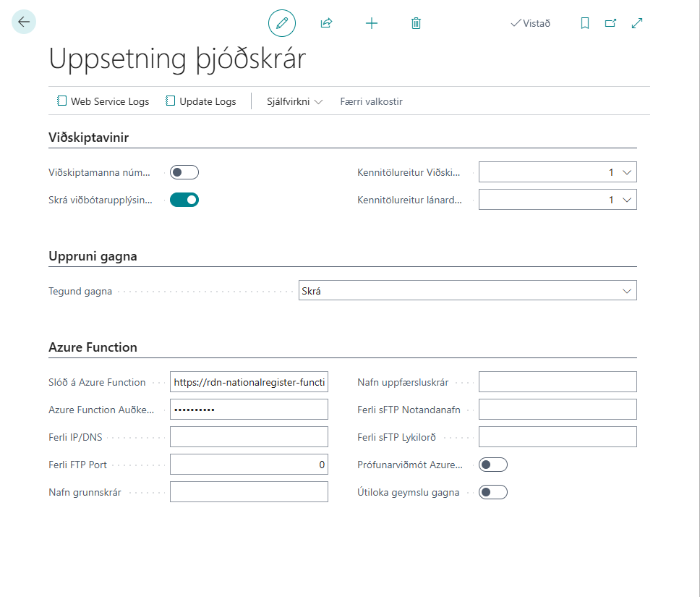Click the trash can delete icon

pyautogui.click(x=416, y=23)
